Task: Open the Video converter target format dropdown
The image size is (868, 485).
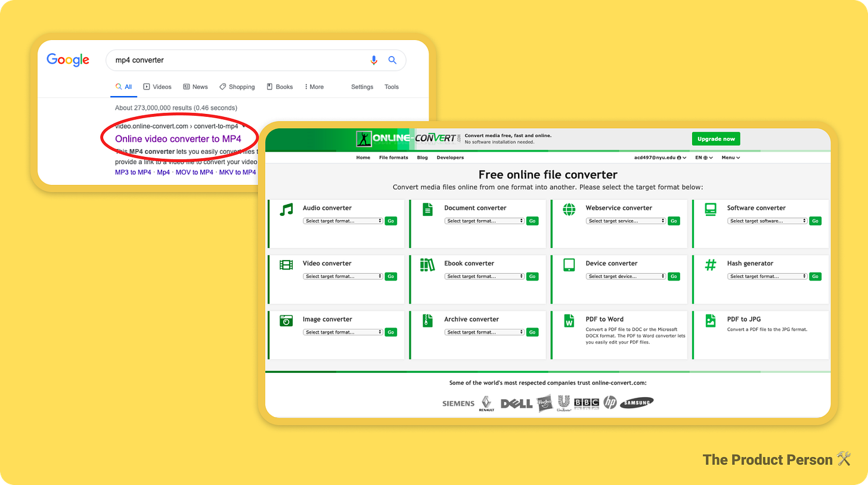Action: point(343,276)
